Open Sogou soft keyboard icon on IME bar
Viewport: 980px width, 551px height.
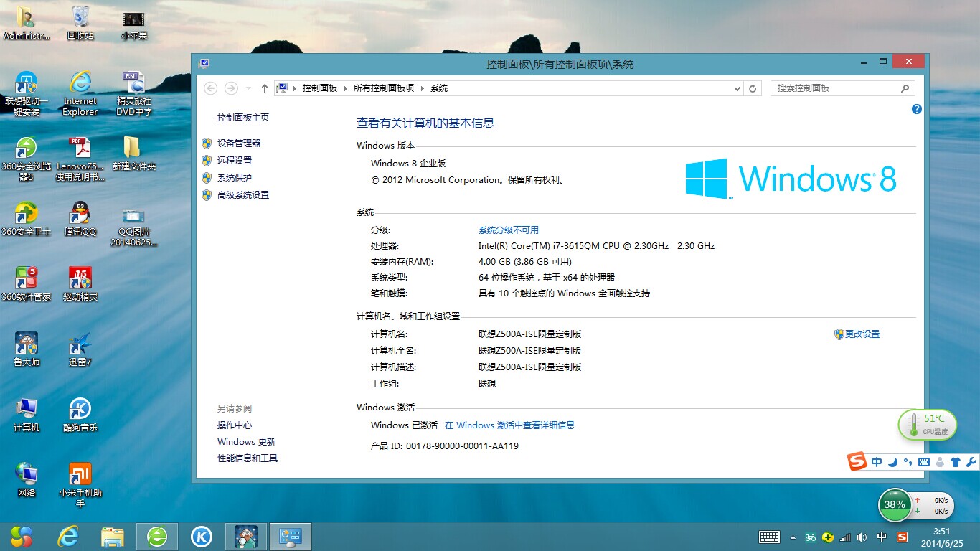[924, 462]
